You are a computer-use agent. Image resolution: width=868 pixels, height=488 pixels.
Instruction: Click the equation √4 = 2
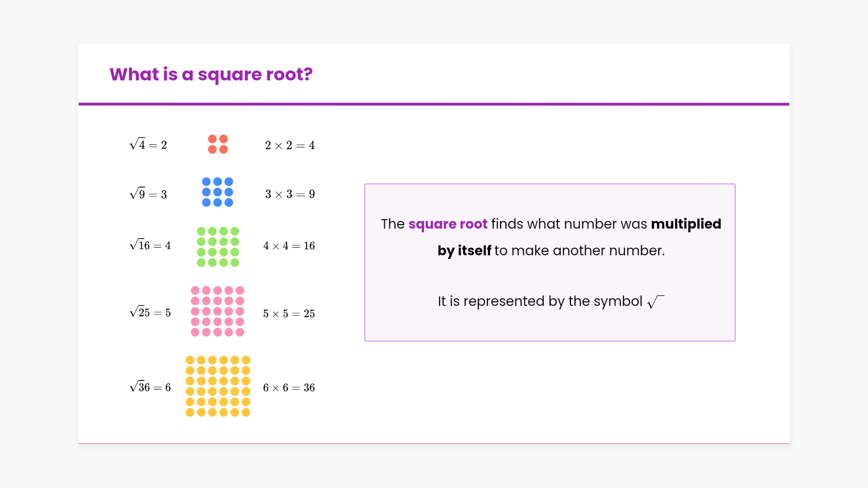(x=148, y=145)
